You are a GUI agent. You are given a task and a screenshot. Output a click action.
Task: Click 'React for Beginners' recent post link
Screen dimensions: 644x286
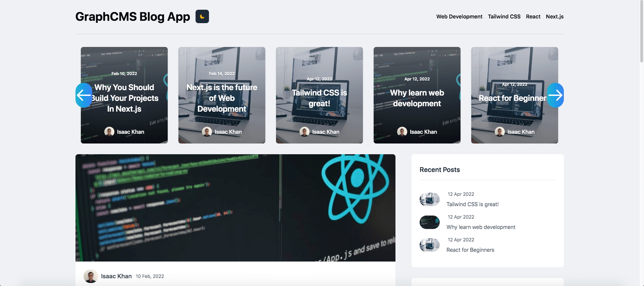[x=470, y=250]
